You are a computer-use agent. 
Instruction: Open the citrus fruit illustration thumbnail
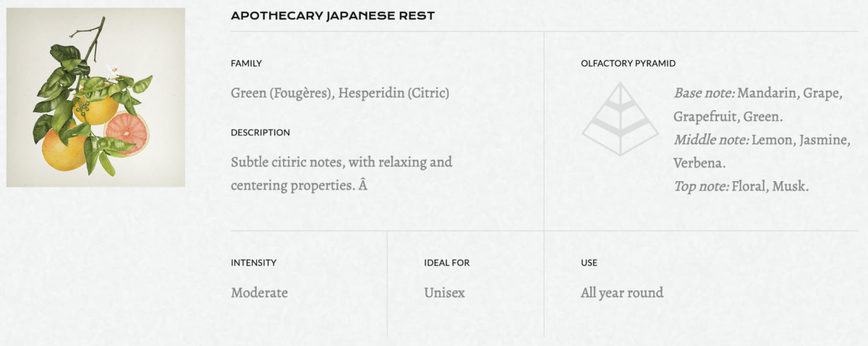95,97
